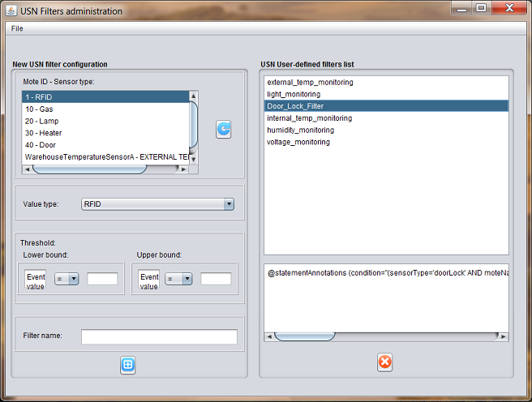Click the red delete filter icon
Screen dimensions: 532x402
tap(385, 362)
